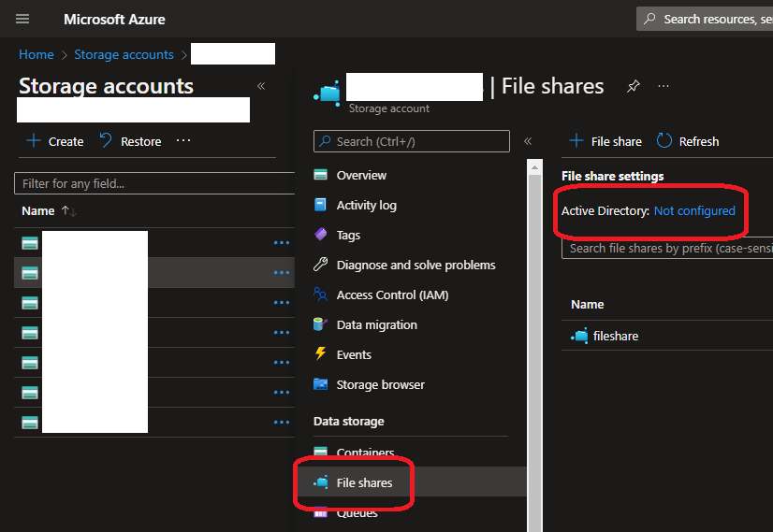The width and height of the screenshot is (773, 532).
Task: Collapse the Storage accounts panel
Action: pos(261,86)
